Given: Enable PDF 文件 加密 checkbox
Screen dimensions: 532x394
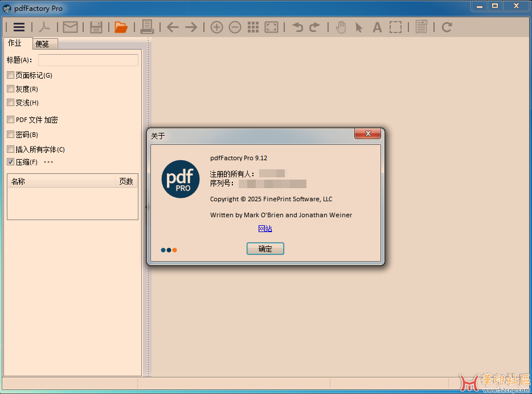Looking at the screenshot, I should [x=10, y=120].
